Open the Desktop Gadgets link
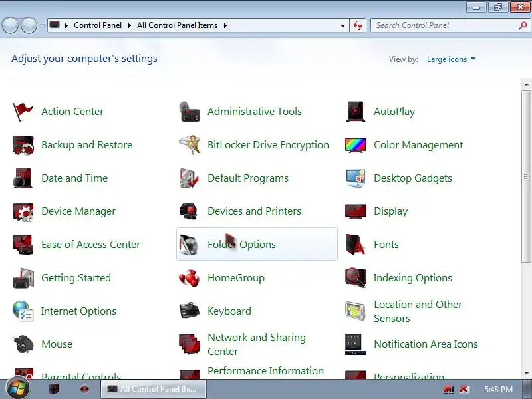This screenshot has width=532, height=399. (412, 178)
